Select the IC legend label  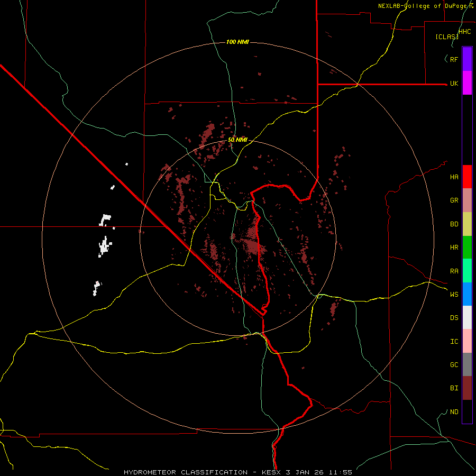point(454,342)
